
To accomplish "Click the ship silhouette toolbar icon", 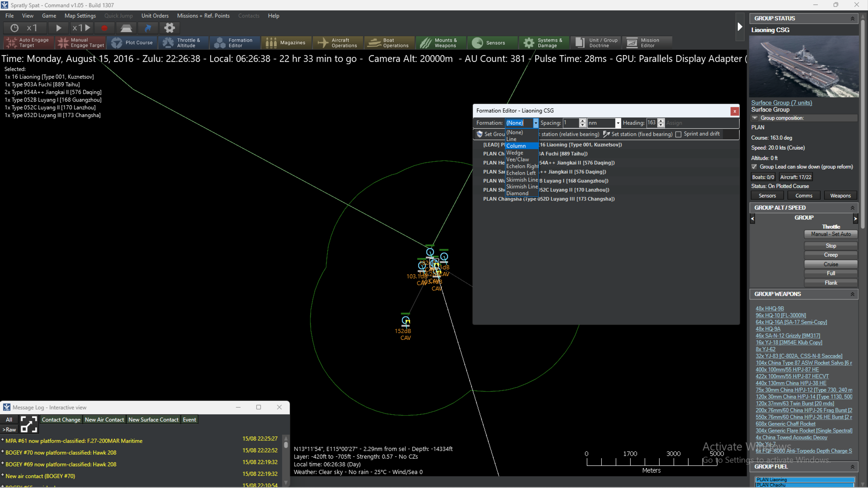I will point(126,28).
